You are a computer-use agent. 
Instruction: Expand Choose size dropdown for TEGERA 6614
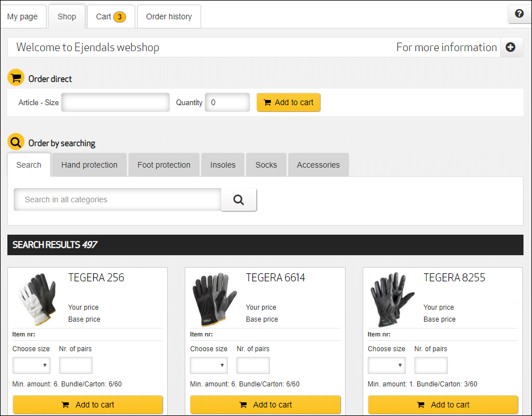(x=209, y=365)
